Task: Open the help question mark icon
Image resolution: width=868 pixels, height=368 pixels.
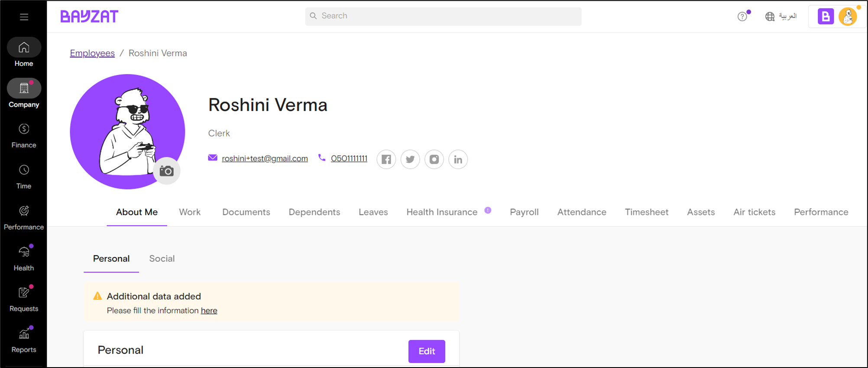Action: (x=742, y=16)
